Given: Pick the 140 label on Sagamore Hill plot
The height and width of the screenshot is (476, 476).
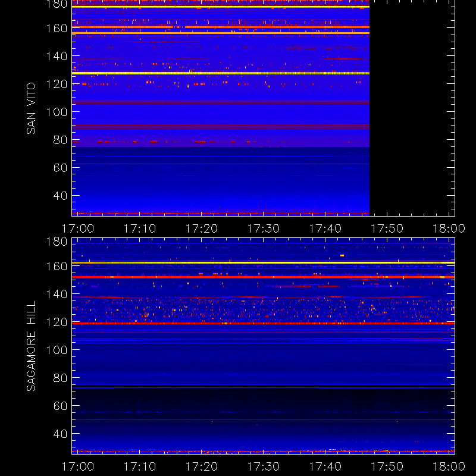Looking at the screenshot, I should click(x=57, y=294).
